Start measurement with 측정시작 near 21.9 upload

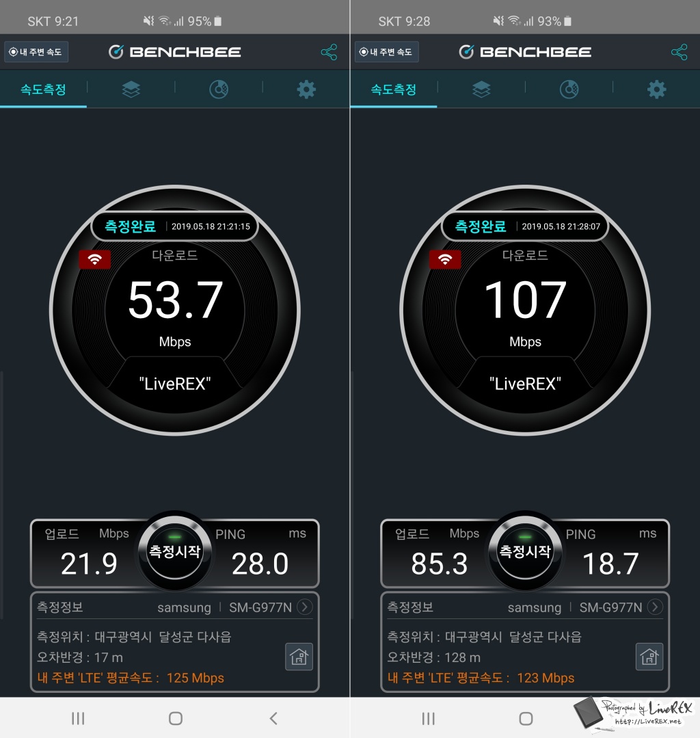(174, 551)
